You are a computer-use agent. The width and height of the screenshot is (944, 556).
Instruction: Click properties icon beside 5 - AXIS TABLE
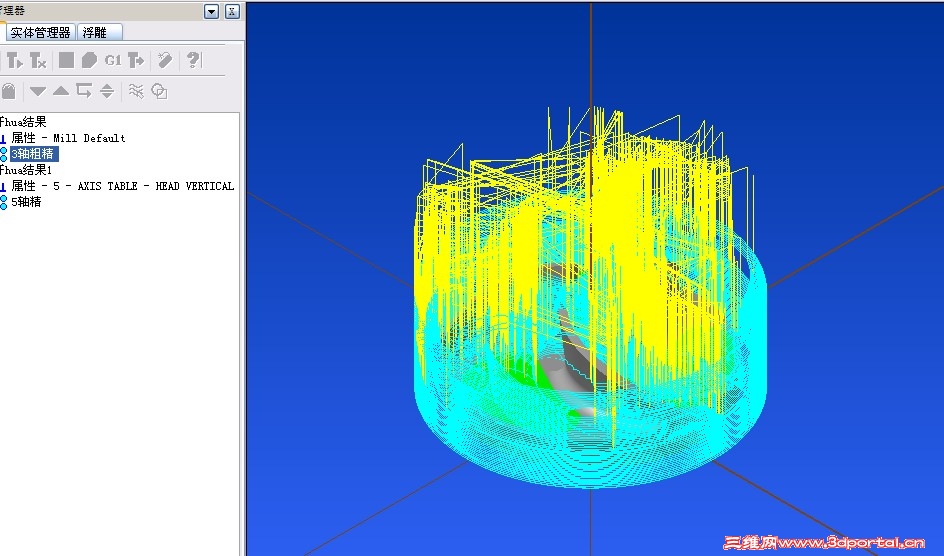pyautogui.click(x=3, y=187)
